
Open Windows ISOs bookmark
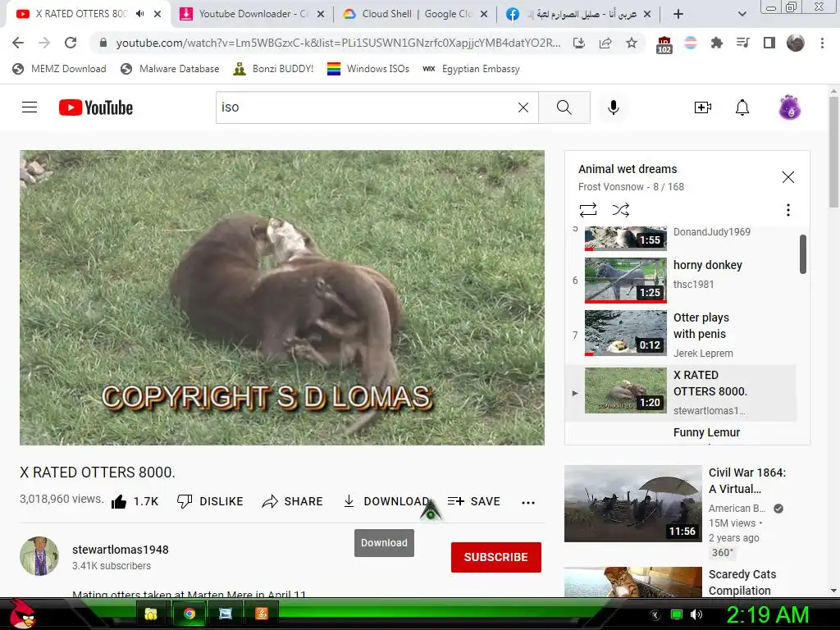pyautogui.click(x=368, y=69)
